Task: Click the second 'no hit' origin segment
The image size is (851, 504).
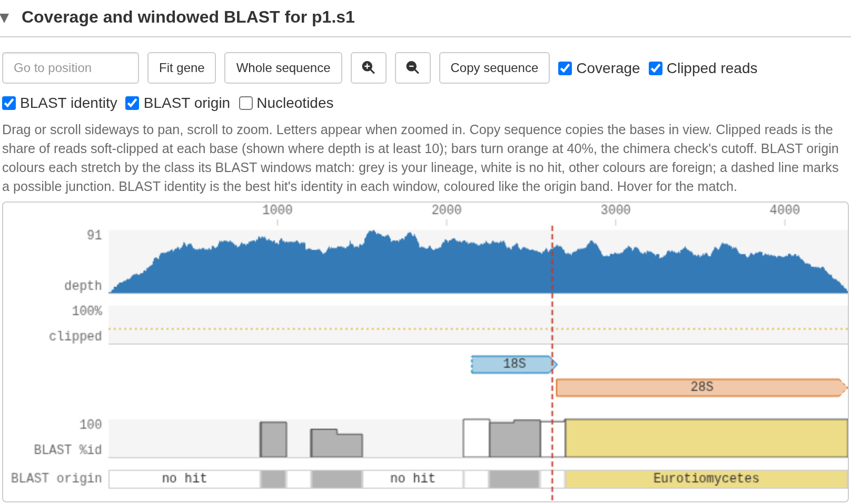Action: tap(413, 479)
